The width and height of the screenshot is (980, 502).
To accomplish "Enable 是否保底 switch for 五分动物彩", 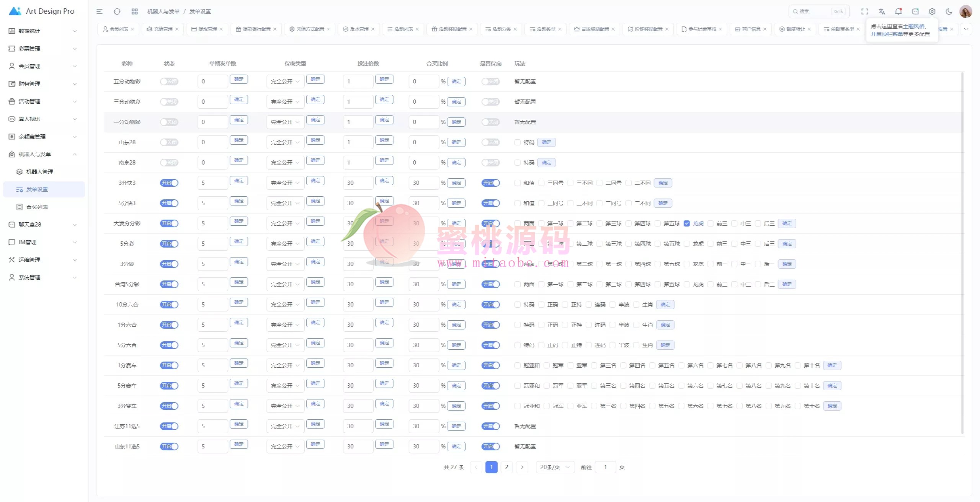I will point(490,81).
